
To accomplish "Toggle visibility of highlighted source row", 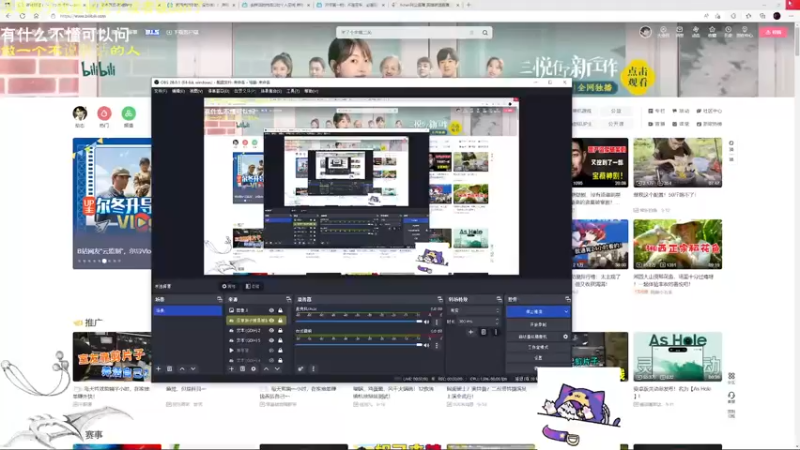I will coord(271,320).
